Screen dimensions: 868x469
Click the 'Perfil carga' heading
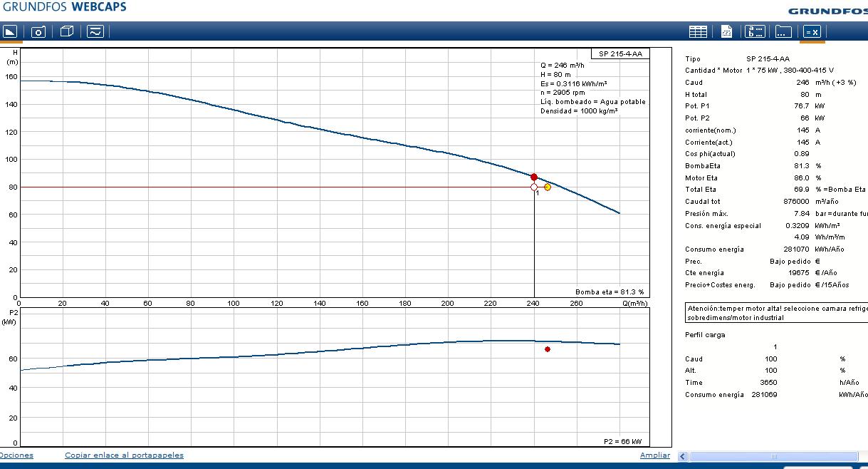tap(706, 335)
